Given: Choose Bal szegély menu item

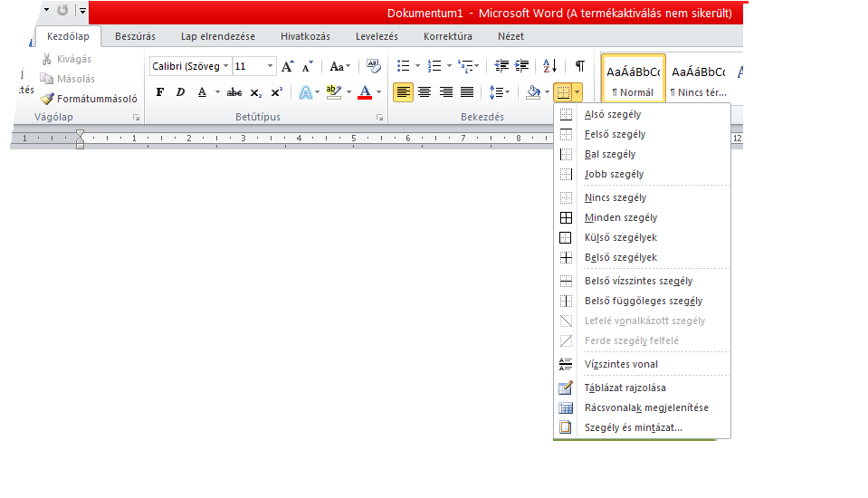Looking at the screenshot, I should point(642,154).
